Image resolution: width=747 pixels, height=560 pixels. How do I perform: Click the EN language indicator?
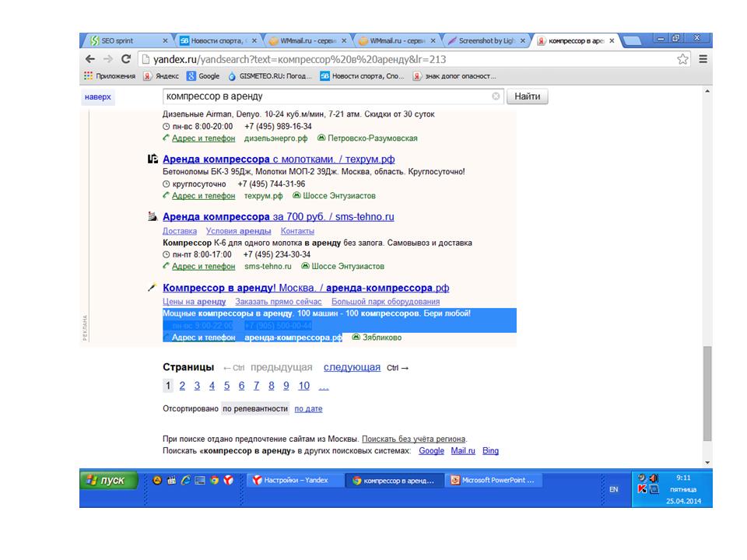(x=614, y=489)
